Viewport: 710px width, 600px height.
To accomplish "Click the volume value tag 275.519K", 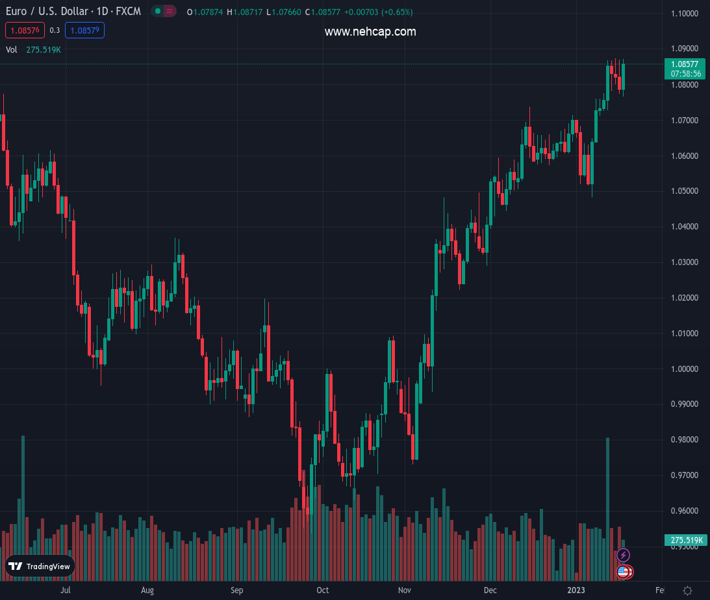I will (x=685, y=540).
